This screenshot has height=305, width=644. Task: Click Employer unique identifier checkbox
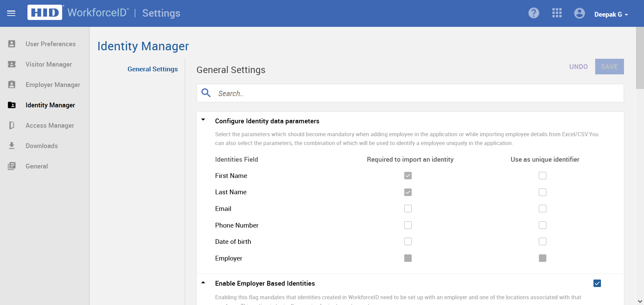click(543, 258)
